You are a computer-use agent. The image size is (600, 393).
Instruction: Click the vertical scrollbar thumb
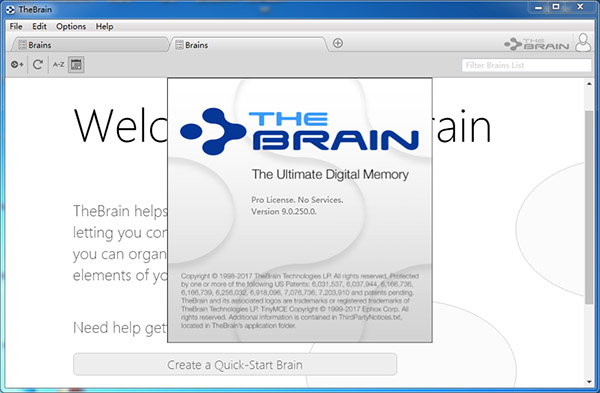[589, 207]
